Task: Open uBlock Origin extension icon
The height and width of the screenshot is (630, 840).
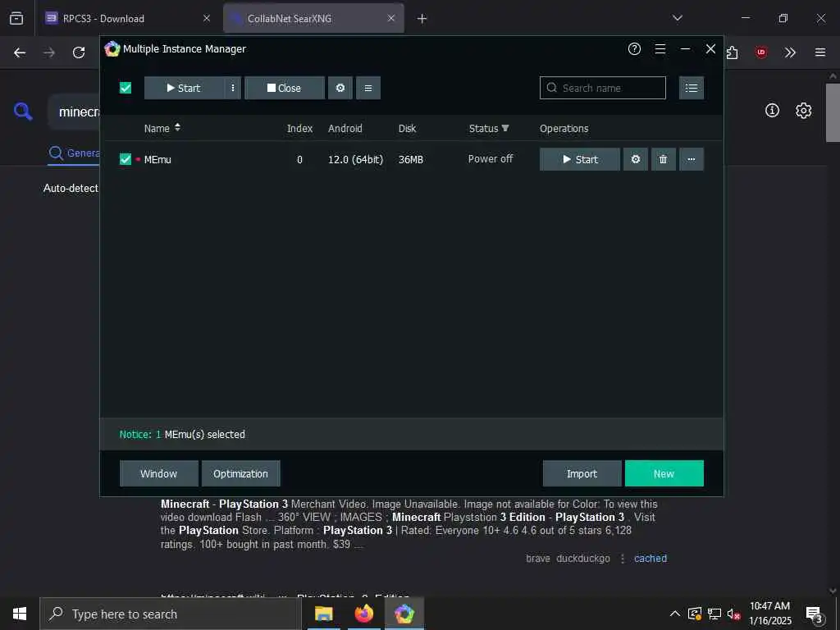Action: [761, 52]
